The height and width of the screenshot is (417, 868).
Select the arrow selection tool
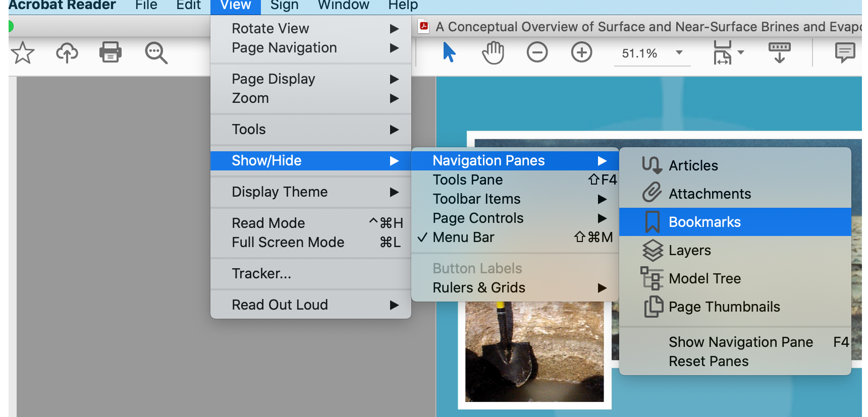coord(449,52)
